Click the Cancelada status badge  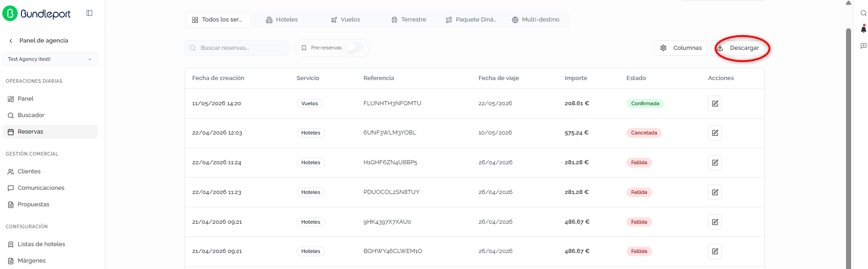coord(644,133)
